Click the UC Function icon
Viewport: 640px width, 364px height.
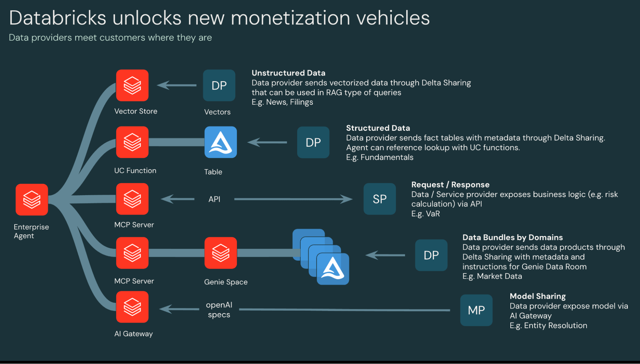coord(132,142)
